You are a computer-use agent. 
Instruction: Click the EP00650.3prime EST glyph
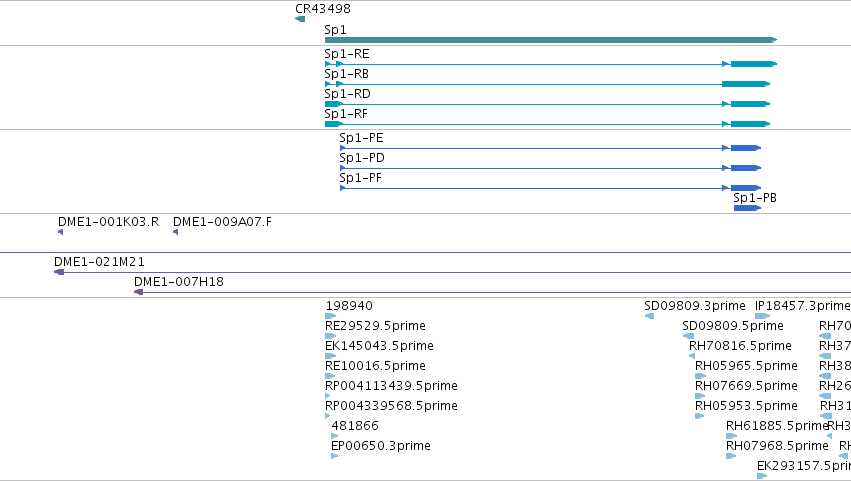[335, 456]
